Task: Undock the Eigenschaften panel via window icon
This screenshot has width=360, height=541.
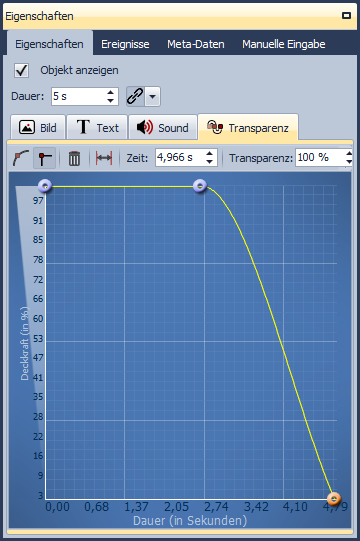Action: [x=346, y=16]
